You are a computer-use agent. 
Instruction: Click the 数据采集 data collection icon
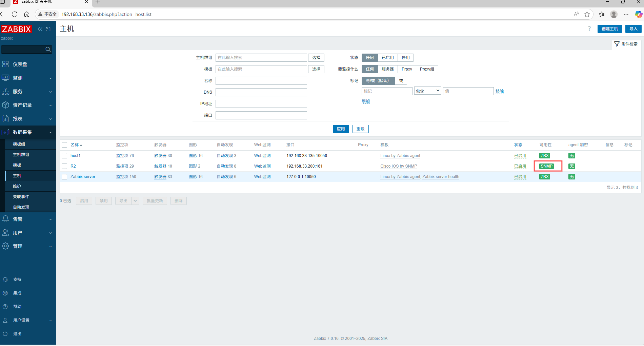[5, 132]
